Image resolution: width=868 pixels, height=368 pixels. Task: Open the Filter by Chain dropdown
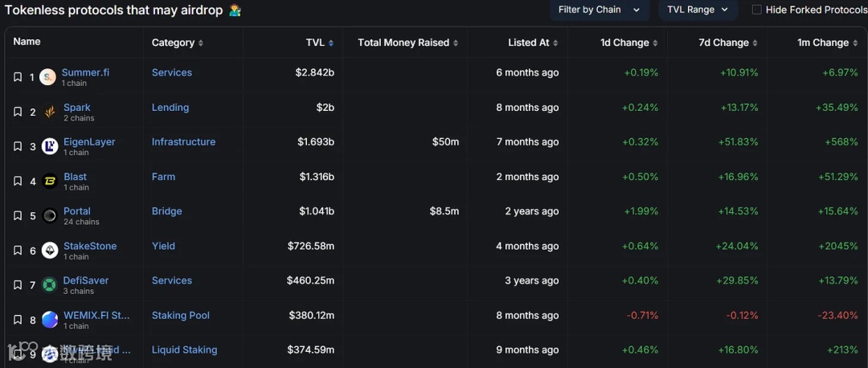(599, 10)
